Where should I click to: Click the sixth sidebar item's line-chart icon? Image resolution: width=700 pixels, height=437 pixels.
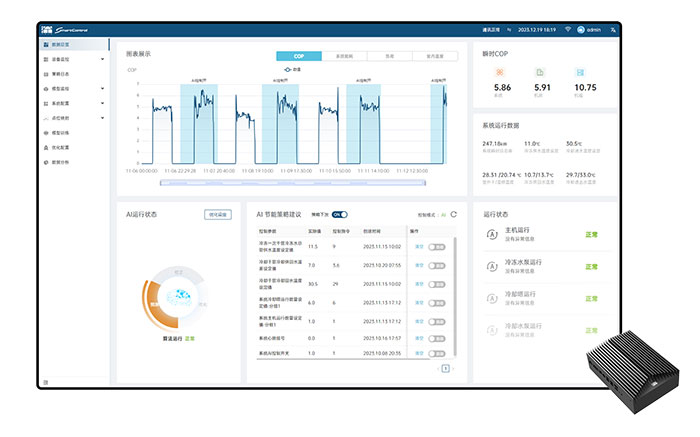(x=46, y=118)
